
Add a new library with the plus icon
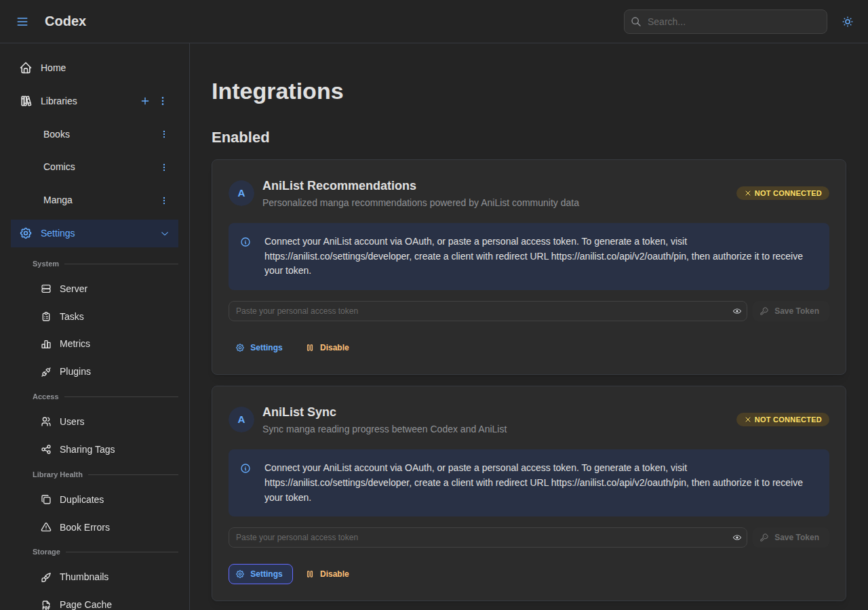click(x=145, y=101)
